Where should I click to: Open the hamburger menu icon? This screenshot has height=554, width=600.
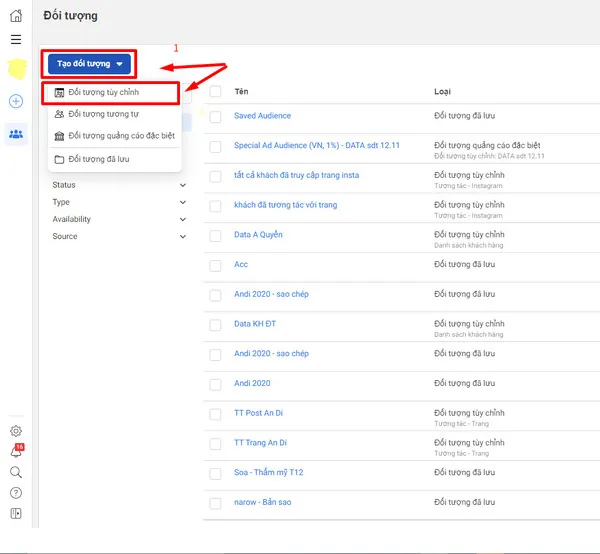[15, 40]
